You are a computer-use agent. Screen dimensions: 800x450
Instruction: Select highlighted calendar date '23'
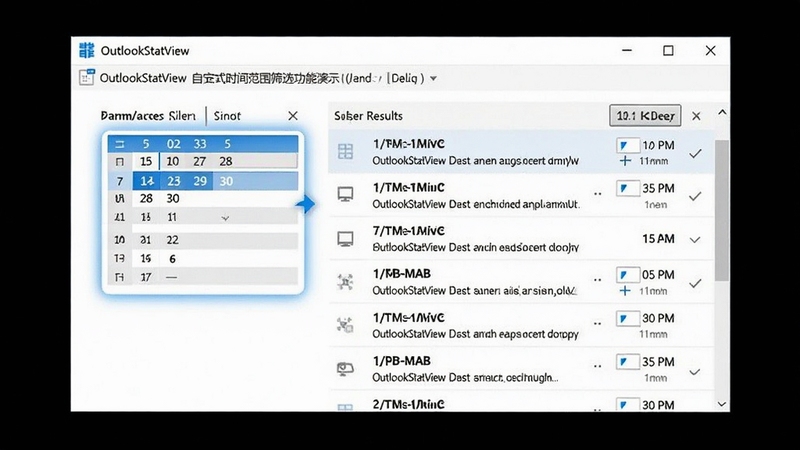[173, 181]
